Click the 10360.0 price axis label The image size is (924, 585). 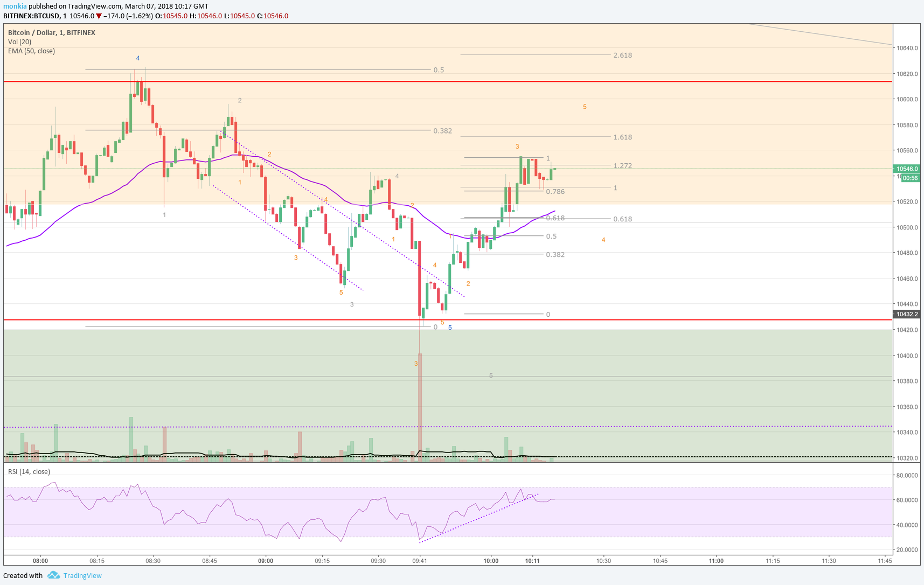(906, 407)
